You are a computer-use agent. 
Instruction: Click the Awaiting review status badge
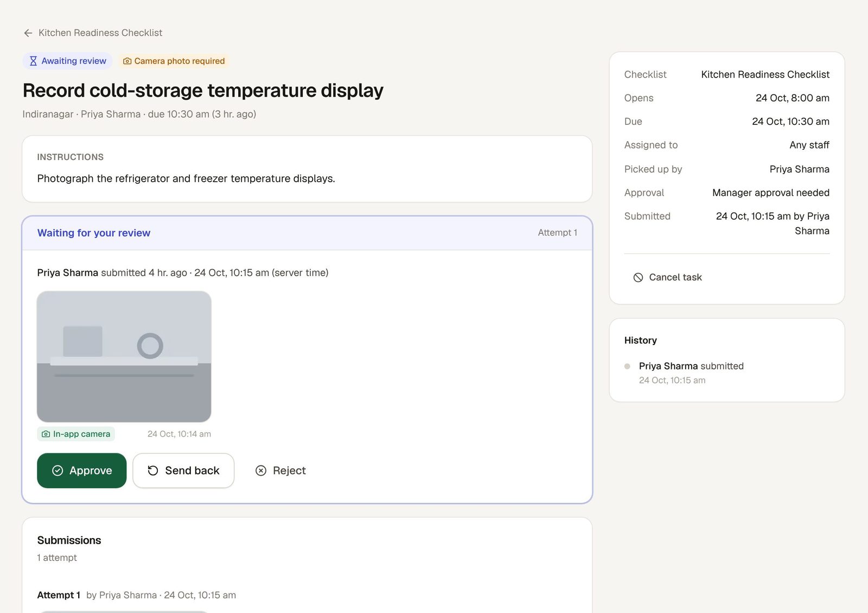click(x=67, y=61)
